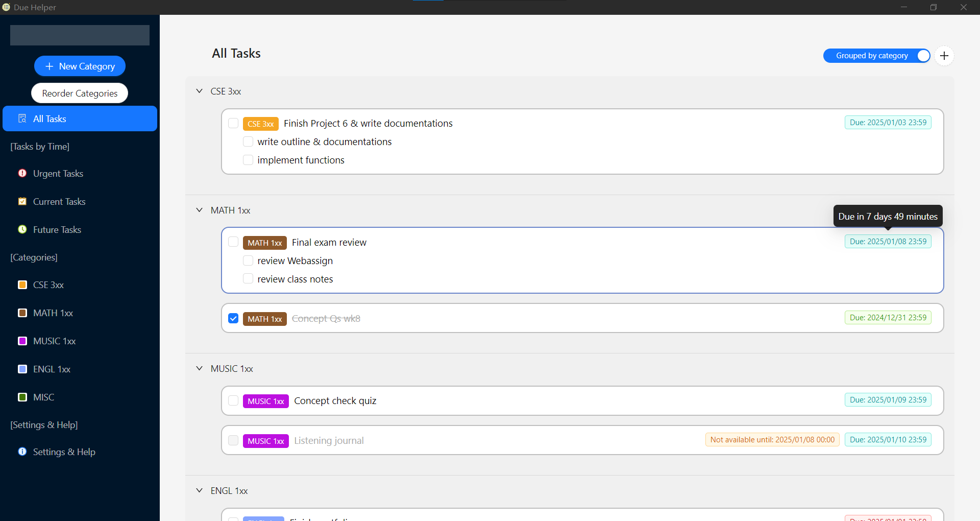Image resolution: width=980 pixels, height=521 pixels.
Task: Click MUSIC 1xx tag on Concept check quiz
Action: pyautogui.click(x=266, y=401)
